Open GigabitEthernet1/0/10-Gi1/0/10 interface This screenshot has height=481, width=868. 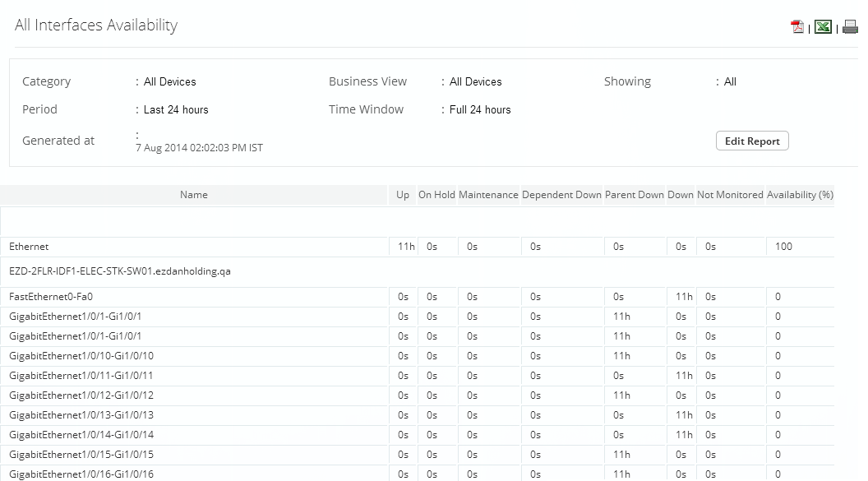click(81, 356)
